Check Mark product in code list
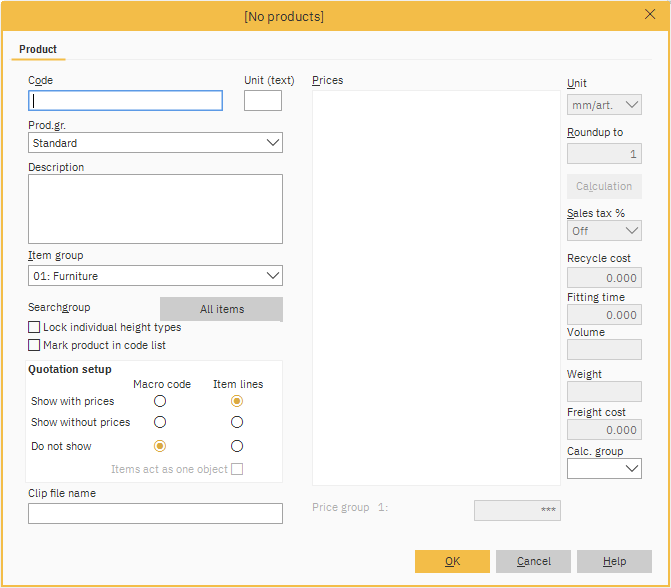This screenshot has width=671, height=588. click(35, 345)
